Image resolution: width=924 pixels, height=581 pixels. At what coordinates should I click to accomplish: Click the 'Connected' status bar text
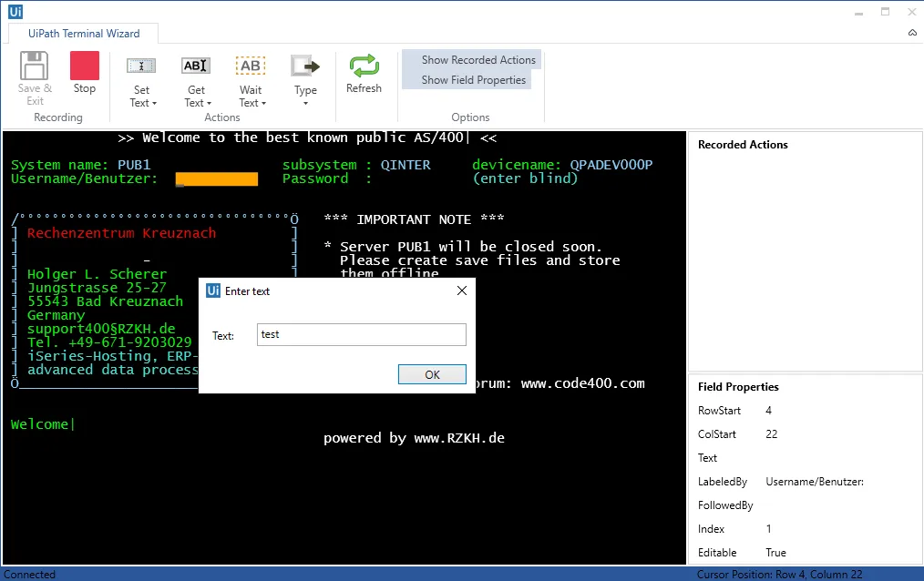(x=29, y=574)
